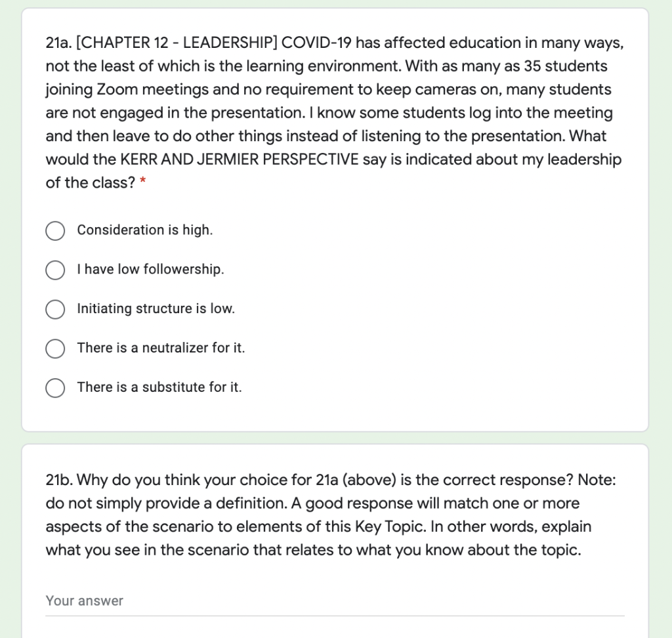Click inside the 21a question card
The width and height of the screenshot is (672, 638).
336,217
